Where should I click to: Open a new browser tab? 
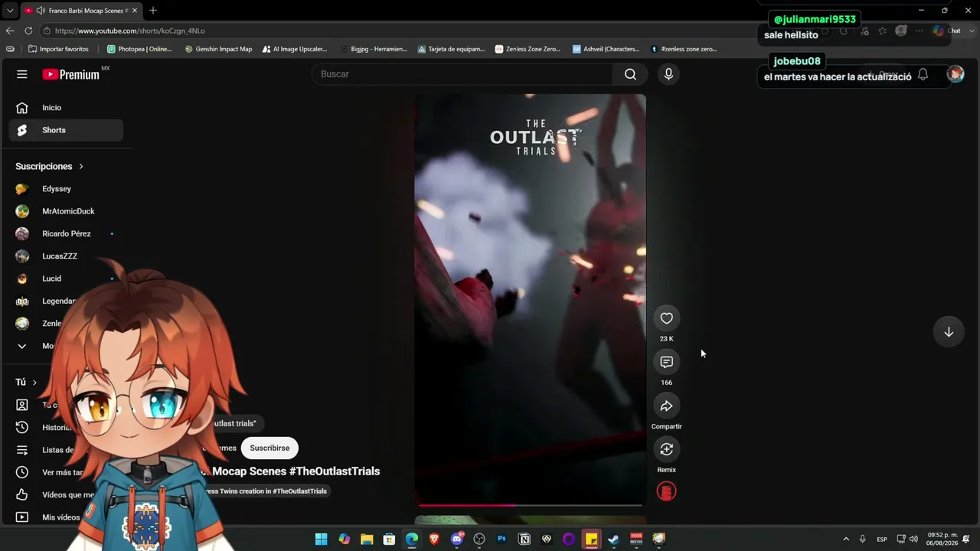tap(153, 11)
